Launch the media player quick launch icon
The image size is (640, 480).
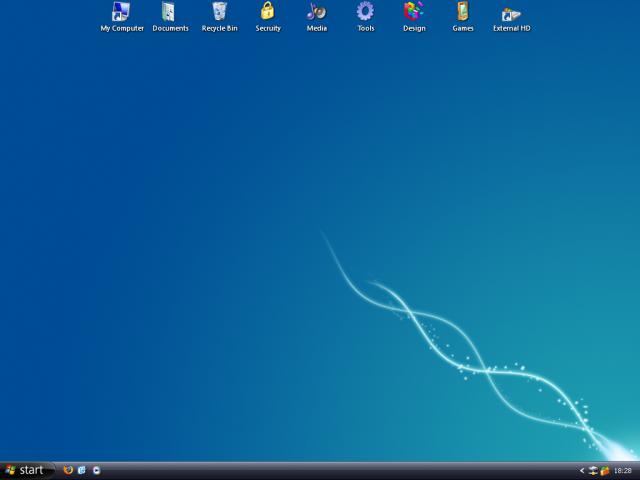click(x=96, y=470)
